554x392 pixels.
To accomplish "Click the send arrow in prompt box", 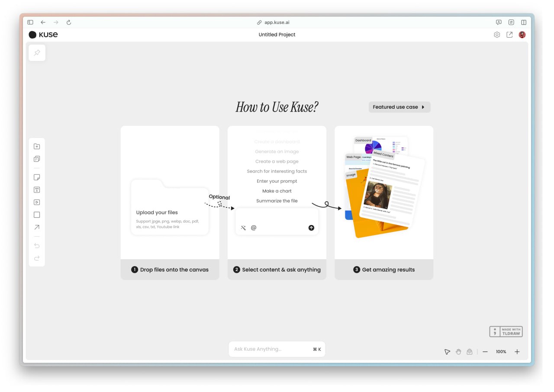I will [311, 228].
